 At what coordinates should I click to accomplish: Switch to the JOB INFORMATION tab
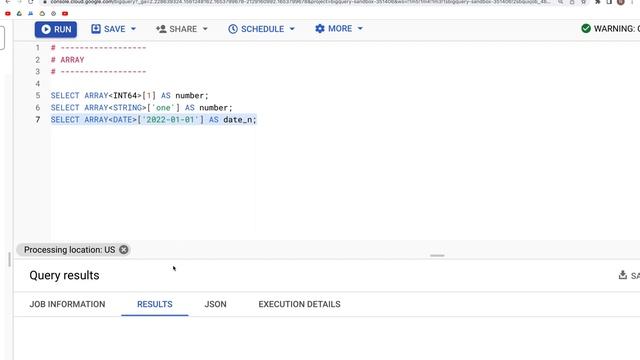67,304
